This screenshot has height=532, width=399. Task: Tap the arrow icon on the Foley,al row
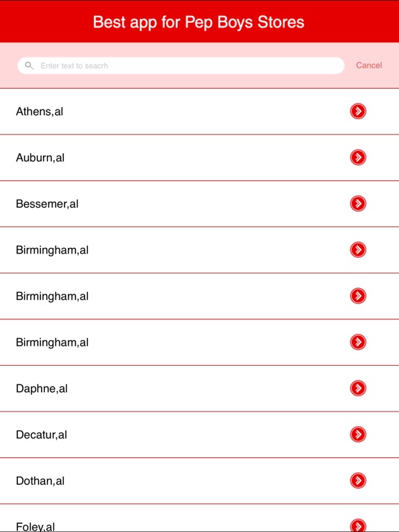coord(358,525)
